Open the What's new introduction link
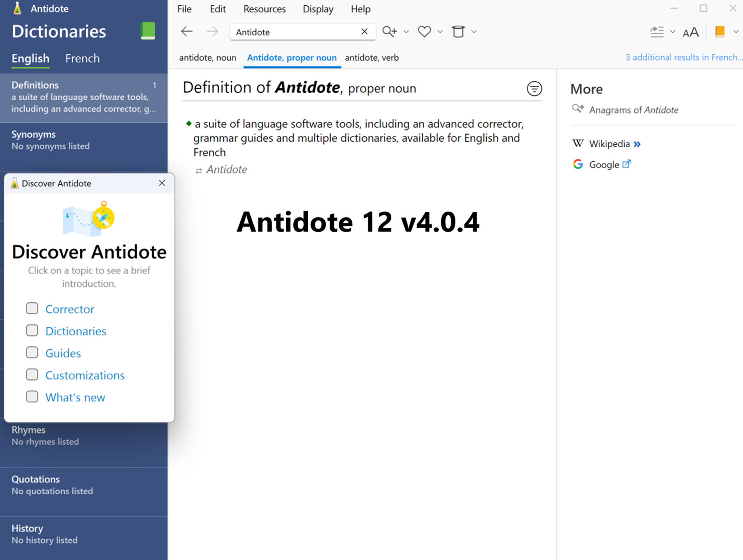Viewport: 743px width, 560px height. pos(75,397)
